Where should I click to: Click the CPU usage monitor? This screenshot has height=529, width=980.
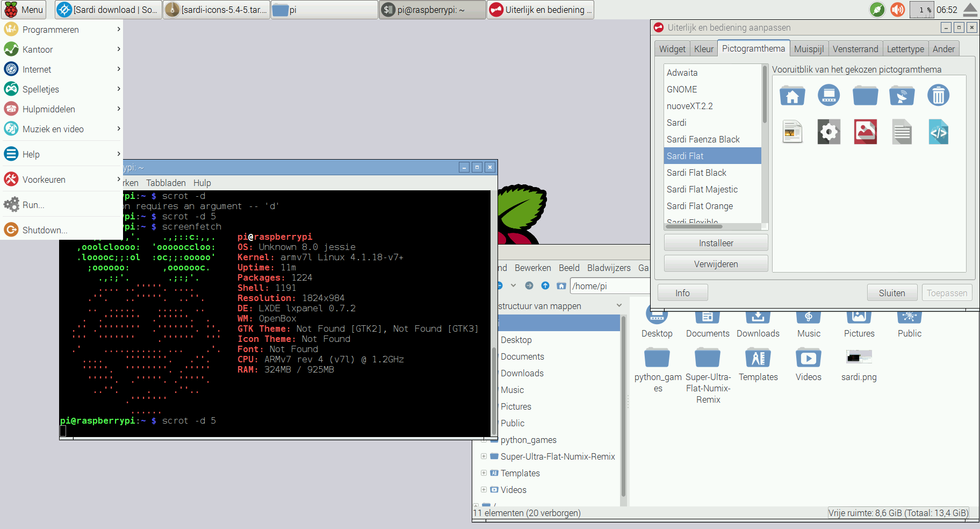[x=922, y=10]
